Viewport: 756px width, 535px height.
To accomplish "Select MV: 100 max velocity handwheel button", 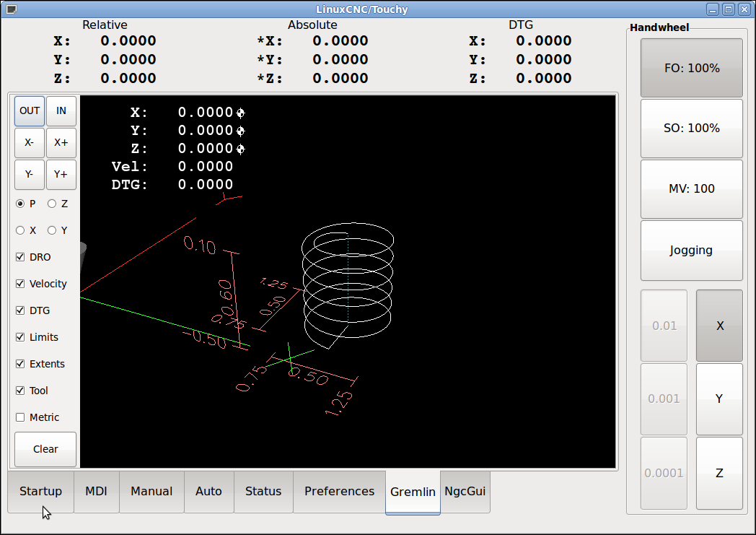I will pyautogui.click(x=692, y=189).
